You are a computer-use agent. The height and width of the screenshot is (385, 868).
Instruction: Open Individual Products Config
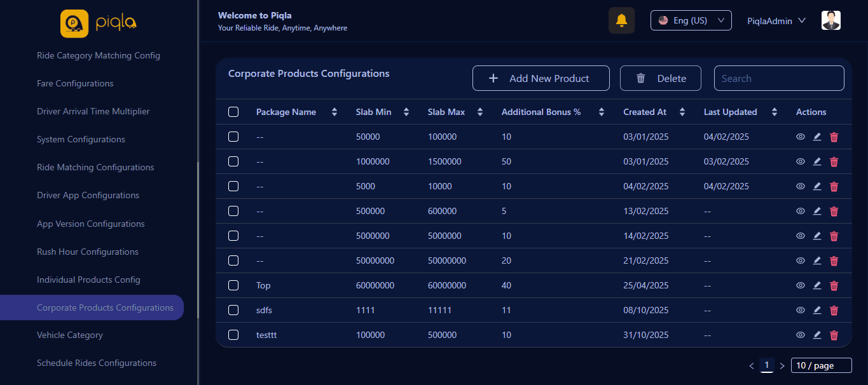coord(88,280)
